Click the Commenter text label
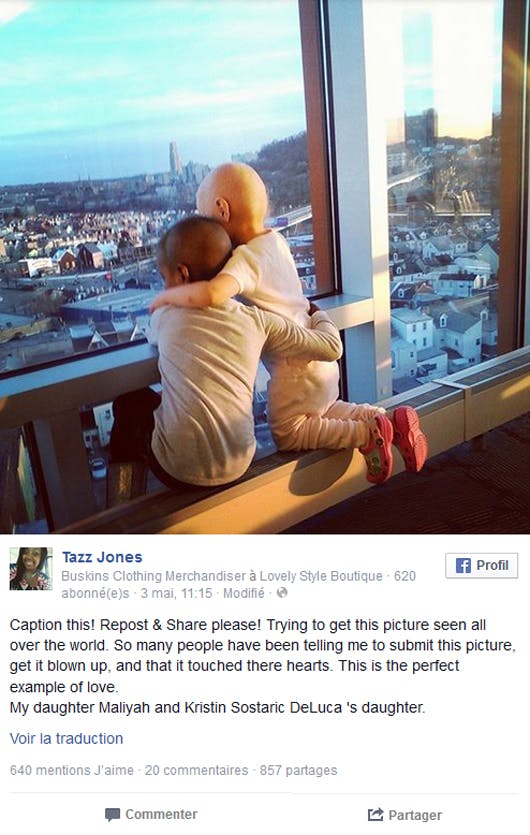Image resolution: width=530 pixels, height=835 pixels. [x=161, y=814]
